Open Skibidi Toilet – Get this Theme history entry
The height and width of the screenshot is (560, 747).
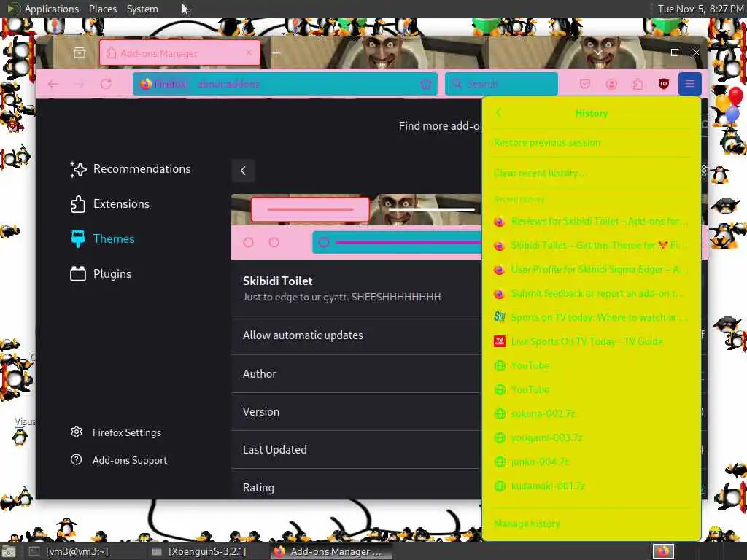click(x=591, y=245)
